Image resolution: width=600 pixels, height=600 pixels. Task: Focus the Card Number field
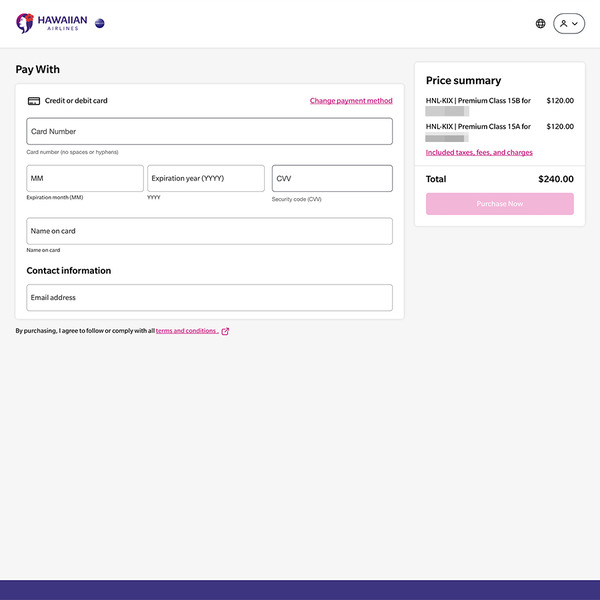pos(209,131)
